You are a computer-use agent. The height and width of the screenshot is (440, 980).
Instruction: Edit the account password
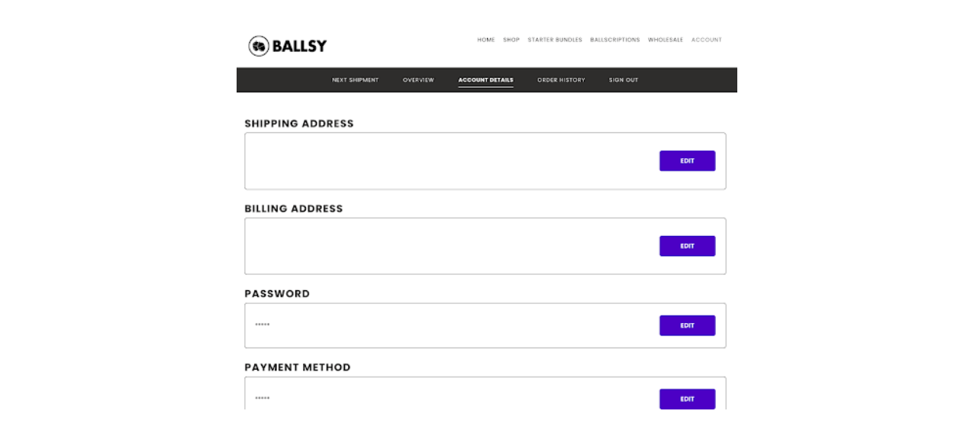687,325
